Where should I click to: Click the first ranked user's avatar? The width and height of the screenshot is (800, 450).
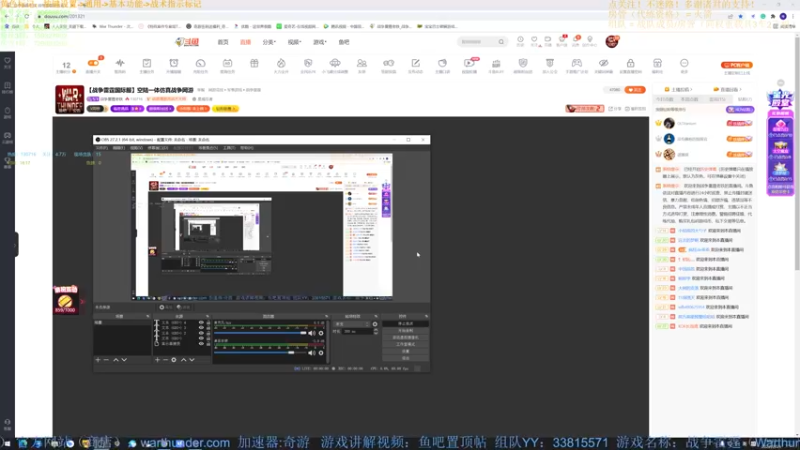pyautogui.click(x=669, y=123)
